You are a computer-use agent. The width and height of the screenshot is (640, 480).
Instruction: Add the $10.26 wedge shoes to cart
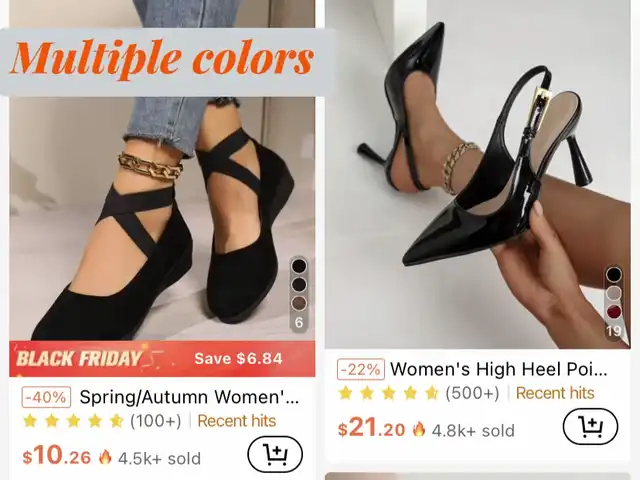point(275,454)
